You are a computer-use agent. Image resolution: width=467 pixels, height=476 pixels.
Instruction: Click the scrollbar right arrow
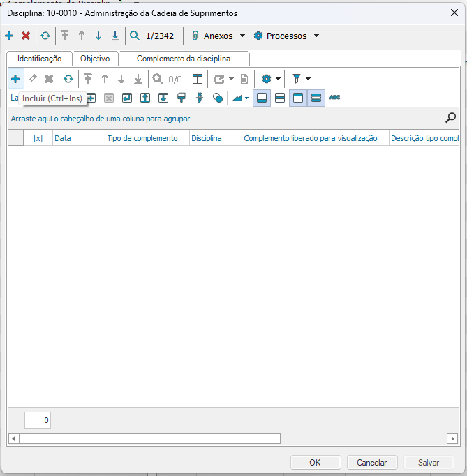click(x=452, y=439)
